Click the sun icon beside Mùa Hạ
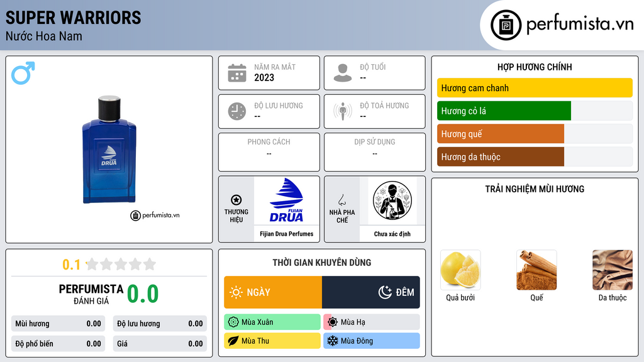The height and width of the screenshot is (362, 644). tap(333, 322)
